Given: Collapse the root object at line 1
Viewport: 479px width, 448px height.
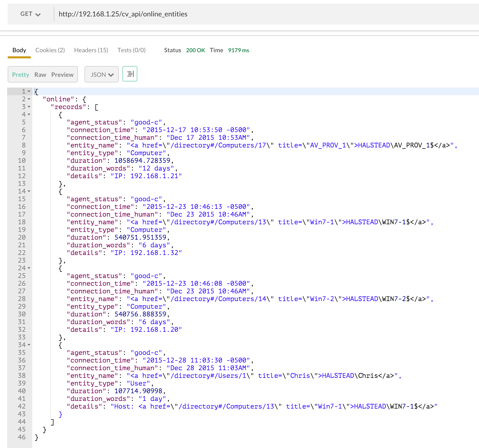Looking at the screenshot, I should (x=29, y=91).
